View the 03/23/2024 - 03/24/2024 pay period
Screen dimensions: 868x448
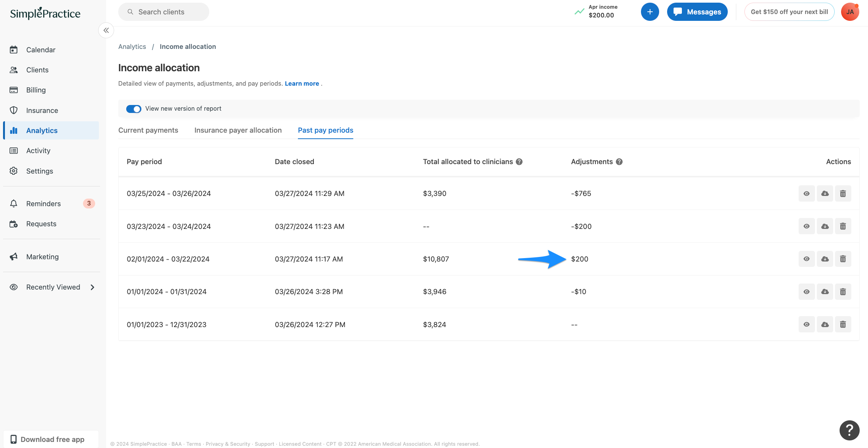coord(807,226)
